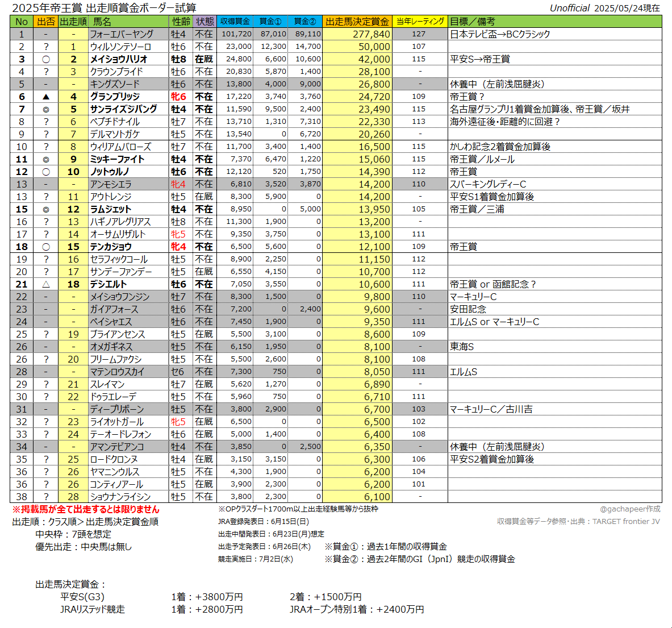This screenshot has width=672, height=628.
Task: Click remark 海外遠征後･距離的に回避？
Action: [506, 121]
